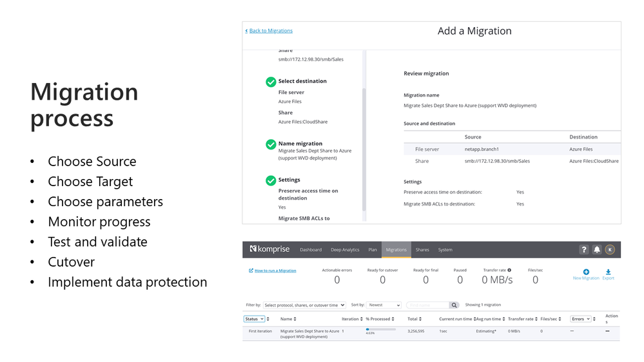644x362 pixels.
Task: Open the Filter by protocol dropdown
Action: [304, 305]
